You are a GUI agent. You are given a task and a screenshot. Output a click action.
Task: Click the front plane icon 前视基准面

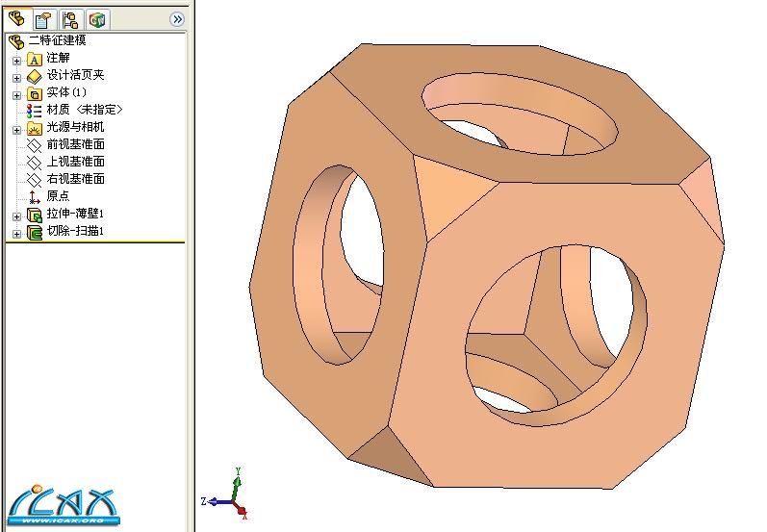pos(35,145)
